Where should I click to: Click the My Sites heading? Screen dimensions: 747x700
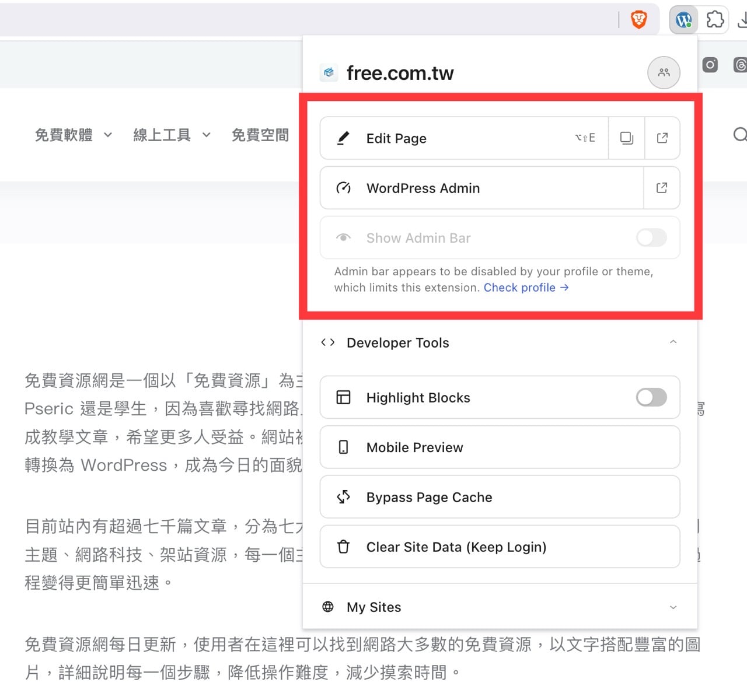pos(374,607)
